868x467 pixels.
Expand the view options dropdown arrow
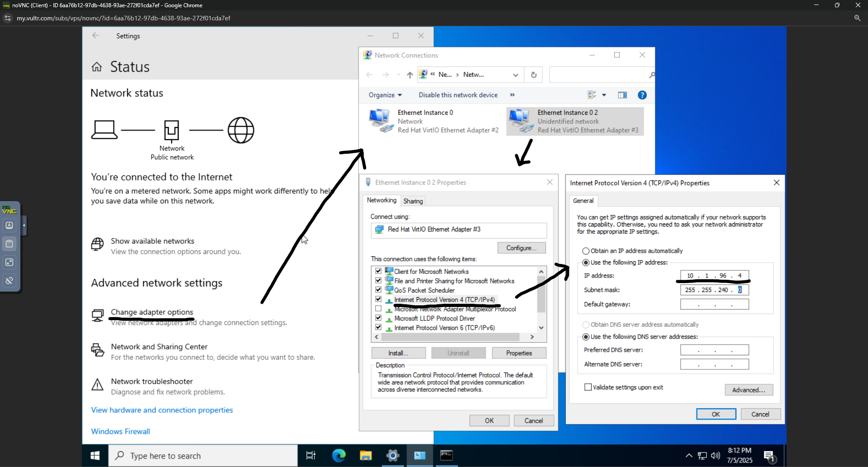click(604, 95)
